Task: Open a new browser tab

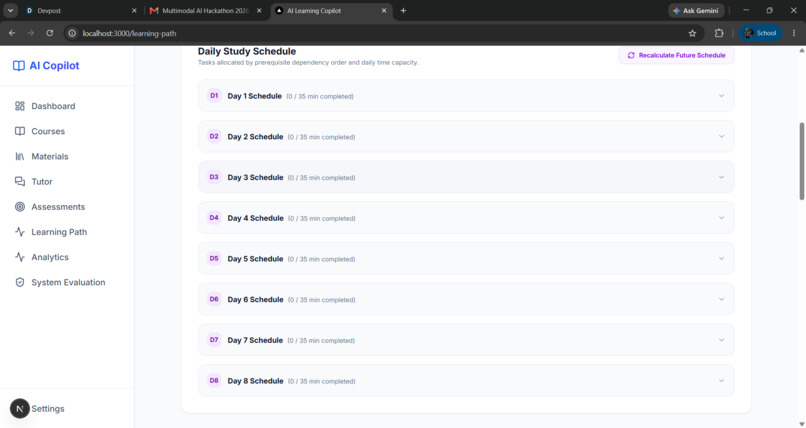Action: click(404, 10)
